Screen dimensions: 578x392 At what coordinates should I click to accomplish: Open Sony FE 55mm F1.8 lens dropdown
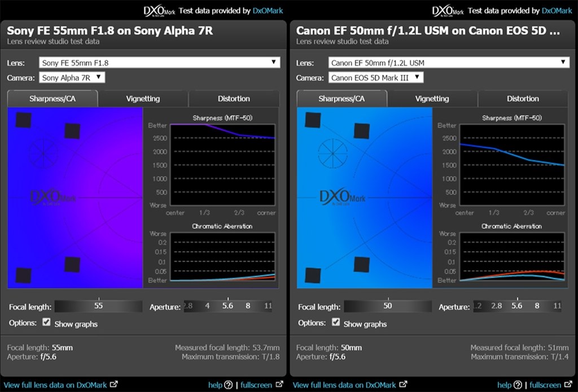tap(159, 63)
